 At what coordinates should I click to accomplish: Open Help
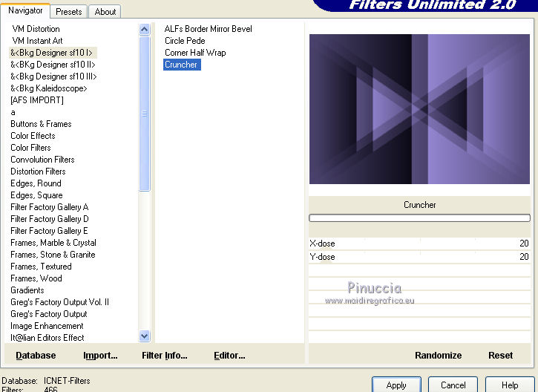coord(510,385)
